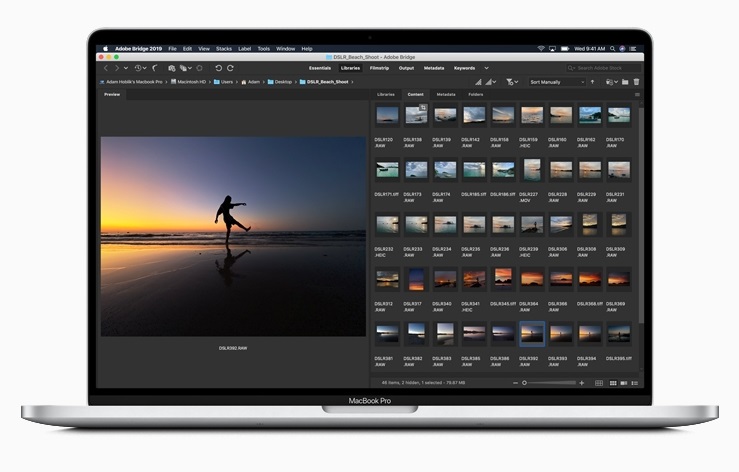
Task: Switch to list view
Action: [635, 383]
